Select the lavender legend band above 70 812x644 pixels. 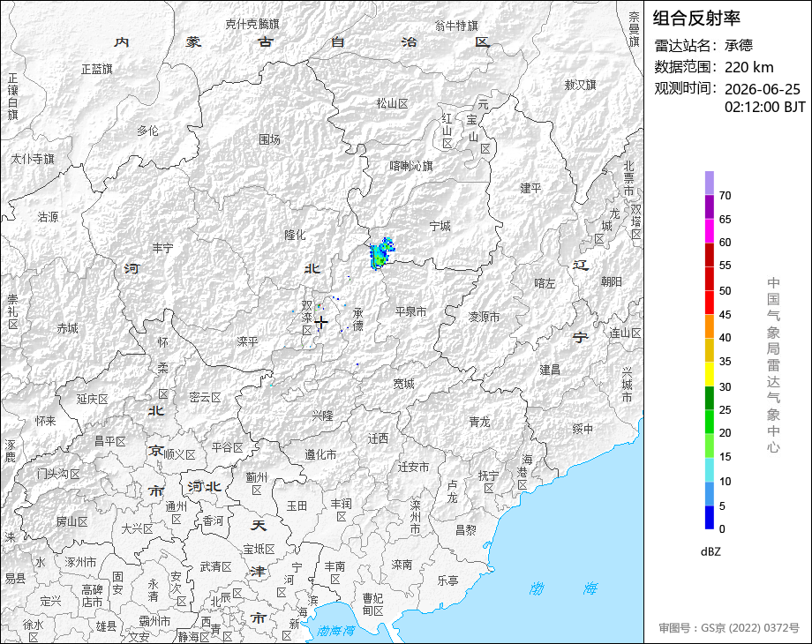pyautogui.click(x=710, y=183)
